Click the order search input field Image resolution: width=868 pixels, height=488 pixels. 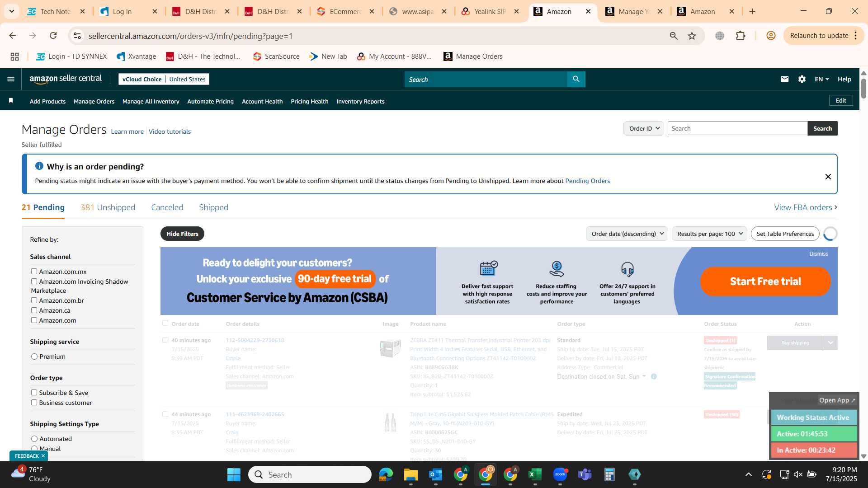point(737,128)
